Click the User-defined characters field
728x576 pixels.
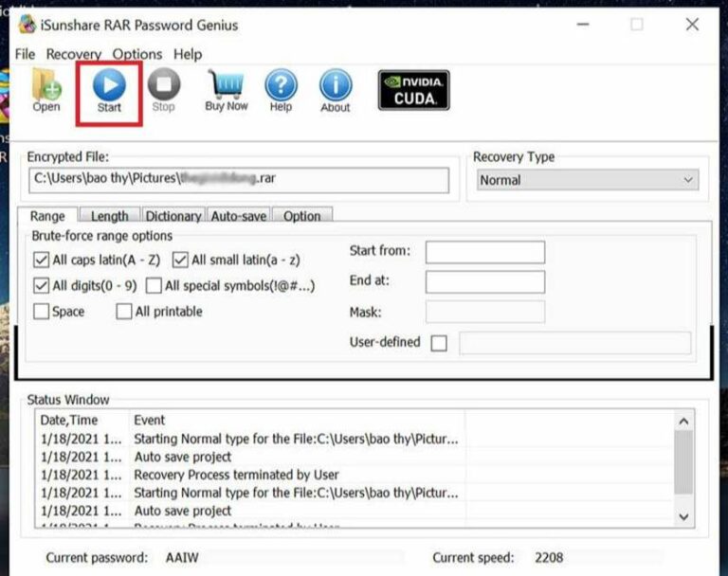click(x=574, y=344)
